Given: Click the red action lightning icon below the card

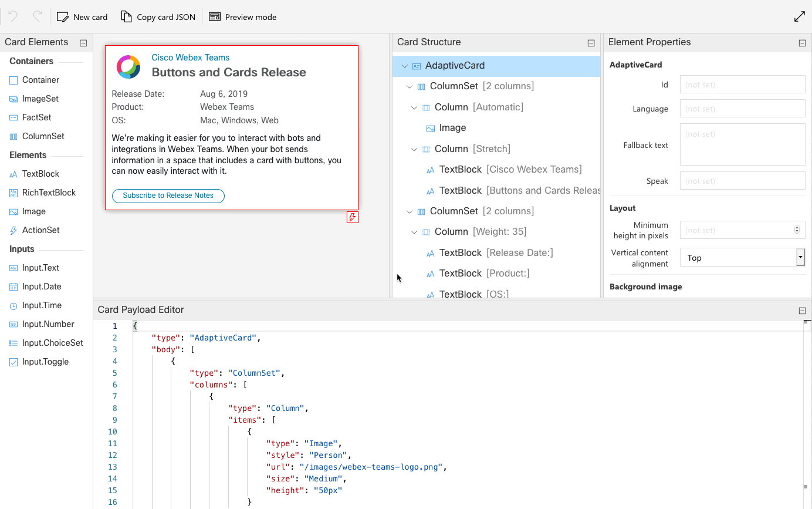Looking at the screenshot, I should [x=352, y=217].
